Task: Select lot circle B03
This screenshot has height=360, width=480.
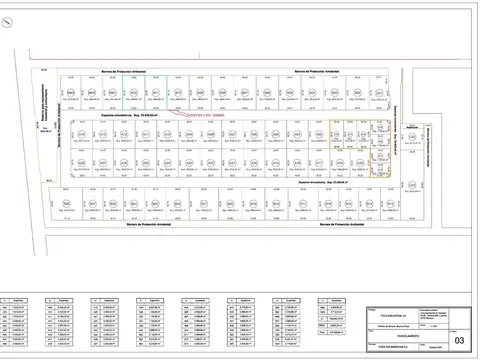Action: coord(335,92)
